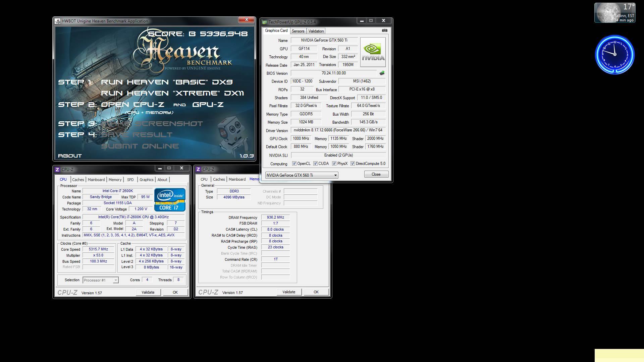Image resolution: width=644 pixels, height=362 pixels.
Task: Click the GPU-Z screenshot camera icon
Action: [384, 31]
